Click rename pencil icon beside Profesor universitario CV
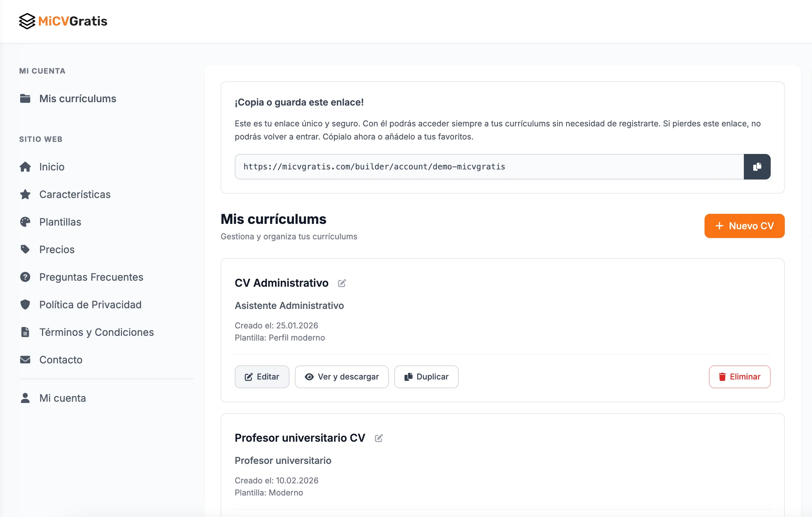The width and height of the screenshot is (812, 517). click(x=378, y=438)
